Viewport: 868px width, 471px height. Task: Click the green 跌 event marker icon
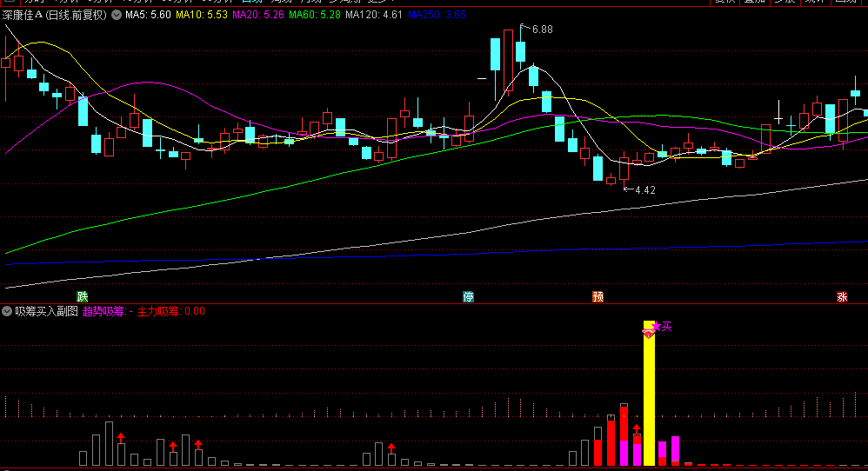[x=83, y=297]
